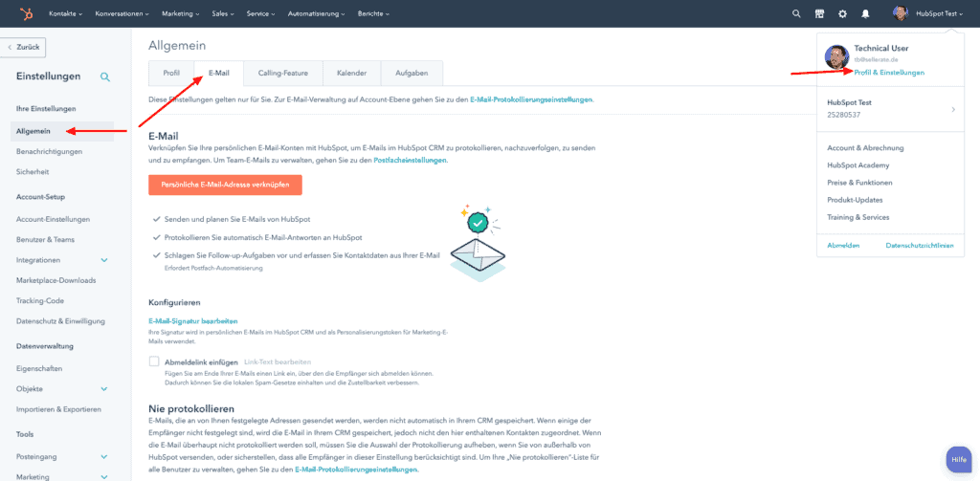Select Produkt-Updates menu entry
The height and width of the screenshot is (481, 980).
[x=855, y=200]
